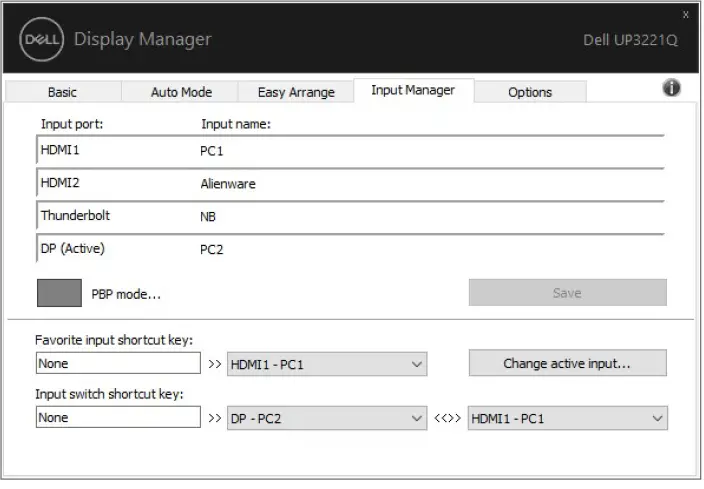Image resolution: width=704 pixels, height=489 pixels.
Task: Select the HDMI2 port label
Action: (60, 182)
